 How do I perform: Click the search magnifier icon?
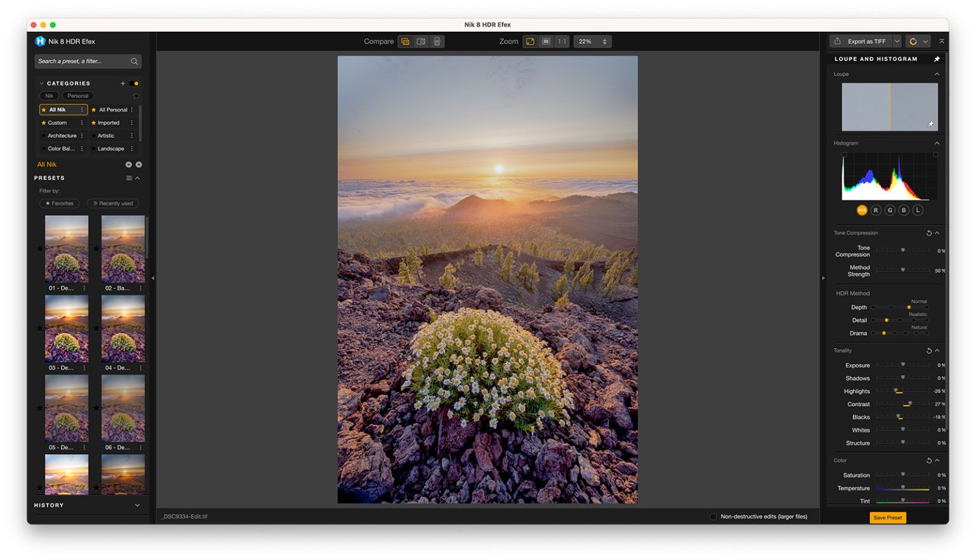134,62
